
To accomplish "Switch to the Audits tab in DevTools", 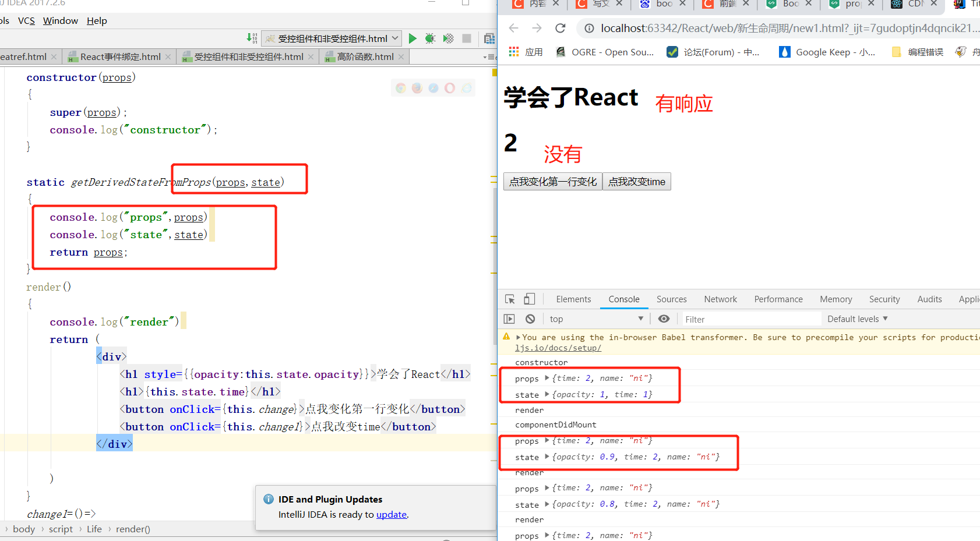I will pos(929,299).
